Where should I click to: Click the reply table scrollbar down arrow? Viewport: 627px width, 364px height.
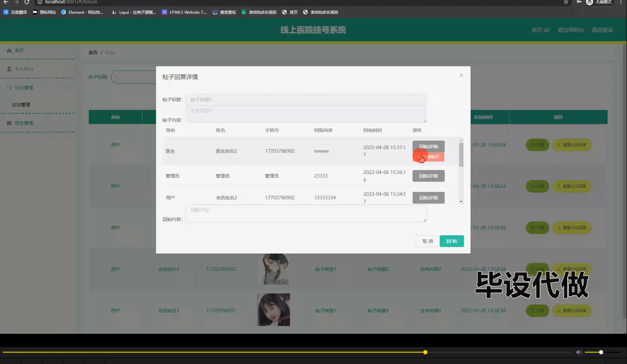click(461, 201)
